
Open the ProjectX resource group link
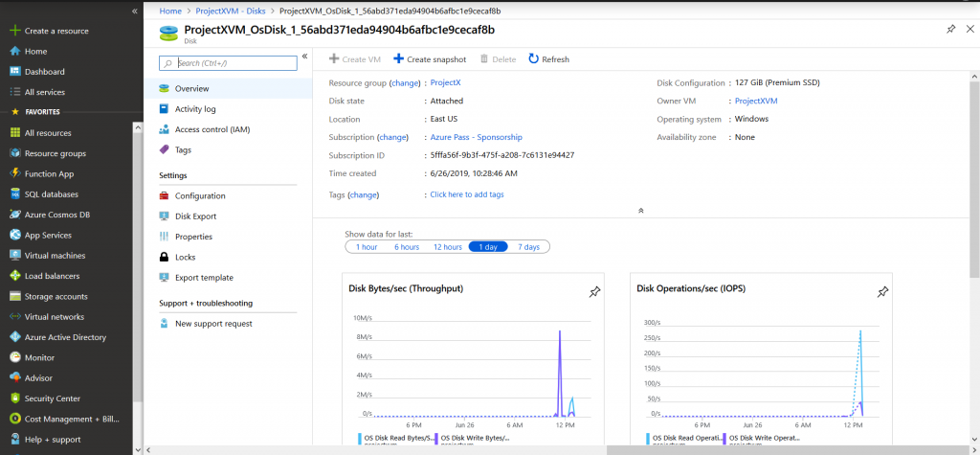tap(445, 82)
